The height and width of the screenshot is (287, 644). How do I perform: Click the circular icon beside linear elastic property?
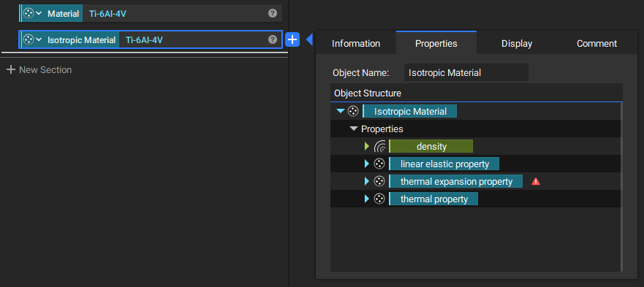coord(379,164)
